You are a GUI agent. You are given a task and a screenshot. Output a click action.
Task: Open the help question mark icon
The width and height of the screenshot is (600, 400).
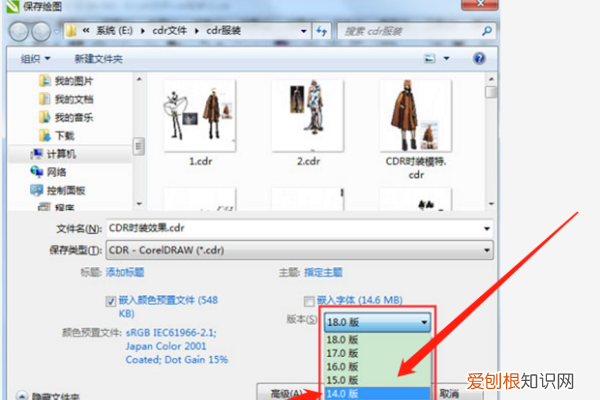(x=479, y=59)
